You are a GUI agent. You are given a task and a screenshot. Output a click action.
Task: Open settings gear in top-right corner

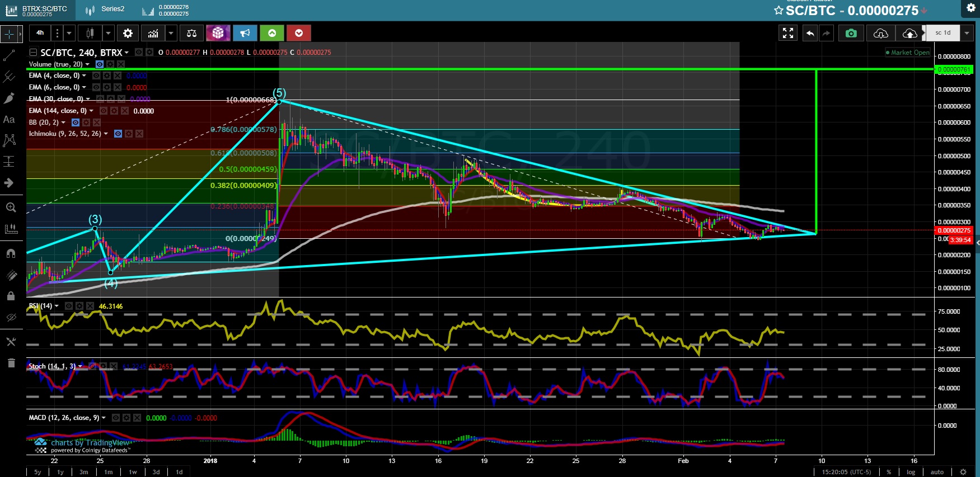coord(971,8)
